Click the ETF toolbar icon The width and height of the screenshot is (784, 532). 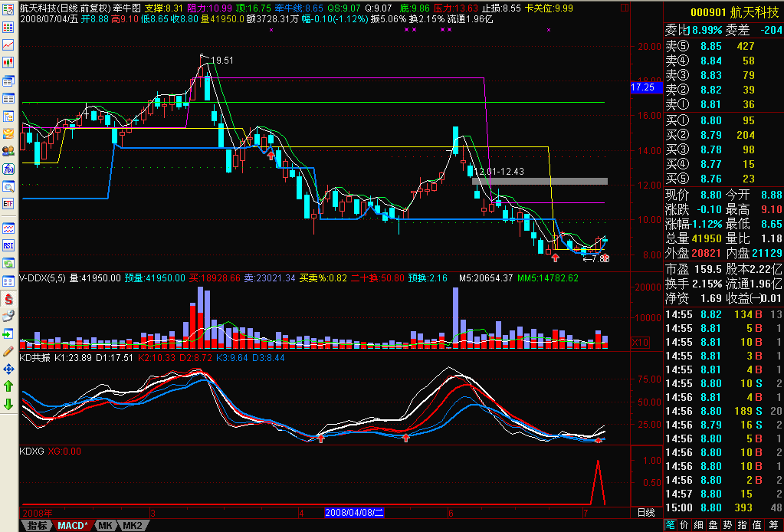(8, 203)
